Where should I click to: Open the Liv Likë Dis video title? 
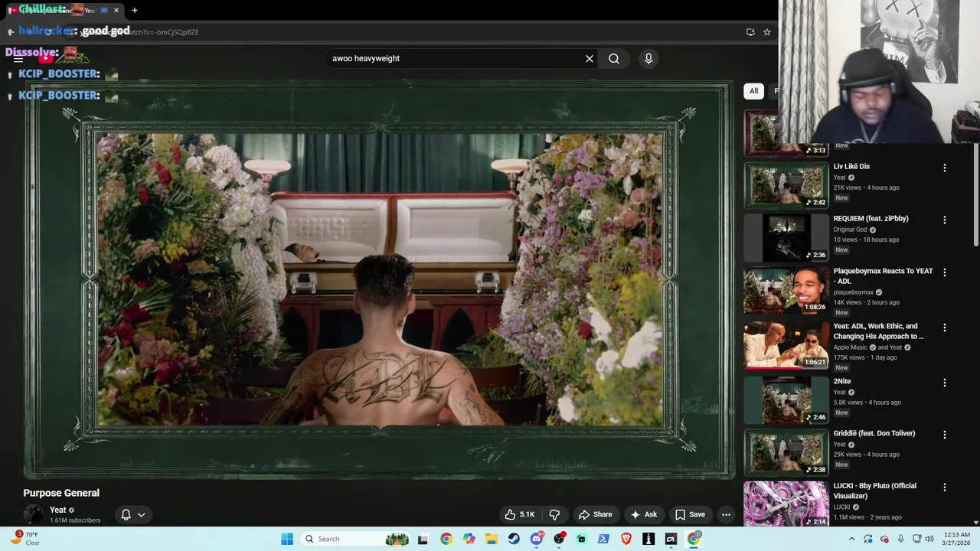click(x=851, y=166)
